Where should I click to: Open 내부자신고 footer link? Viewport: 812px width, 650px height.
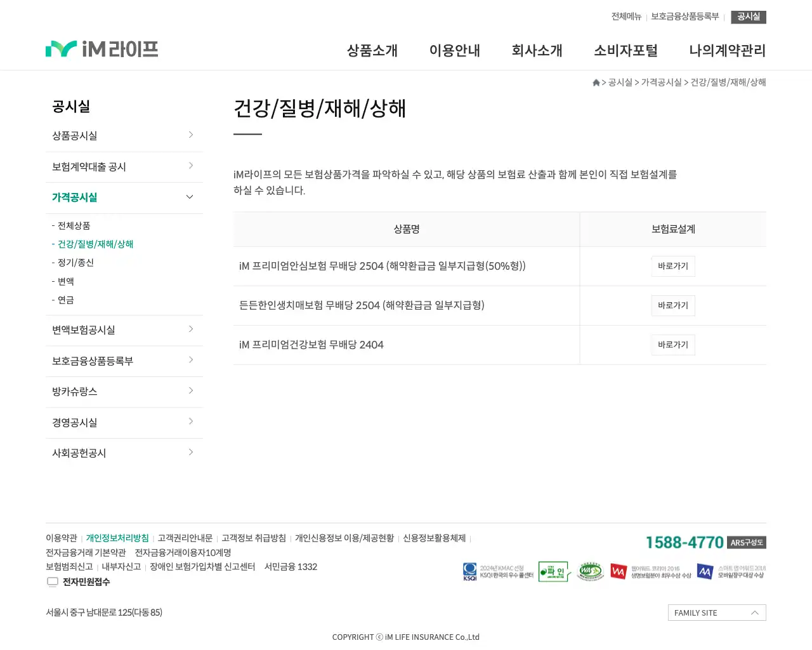pos(121,567)
